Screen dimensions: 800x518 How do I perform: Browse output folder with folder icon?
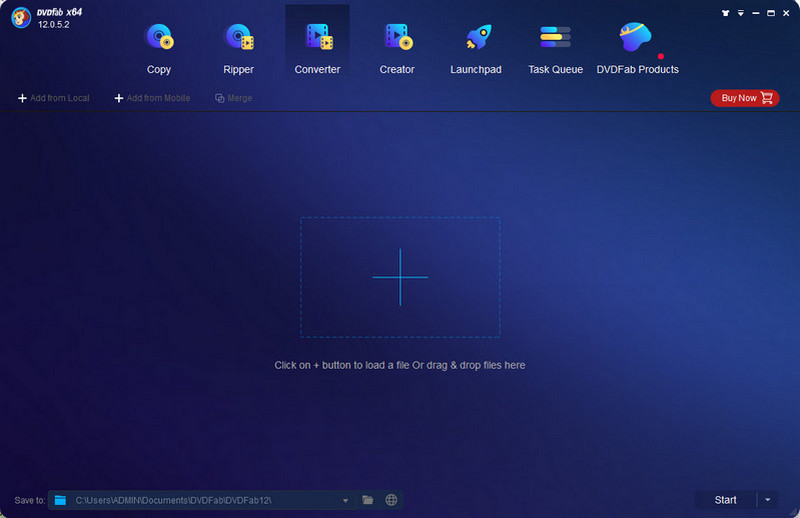pos(368,500)
